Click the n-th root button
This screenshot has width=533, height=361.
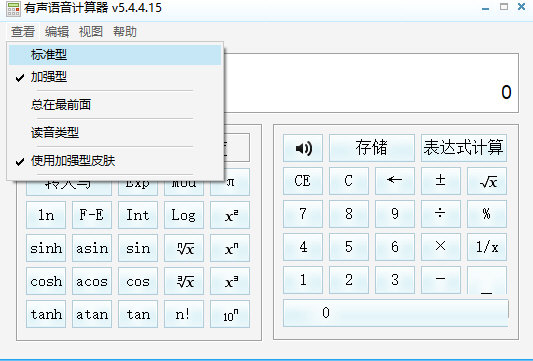[184, 248]
